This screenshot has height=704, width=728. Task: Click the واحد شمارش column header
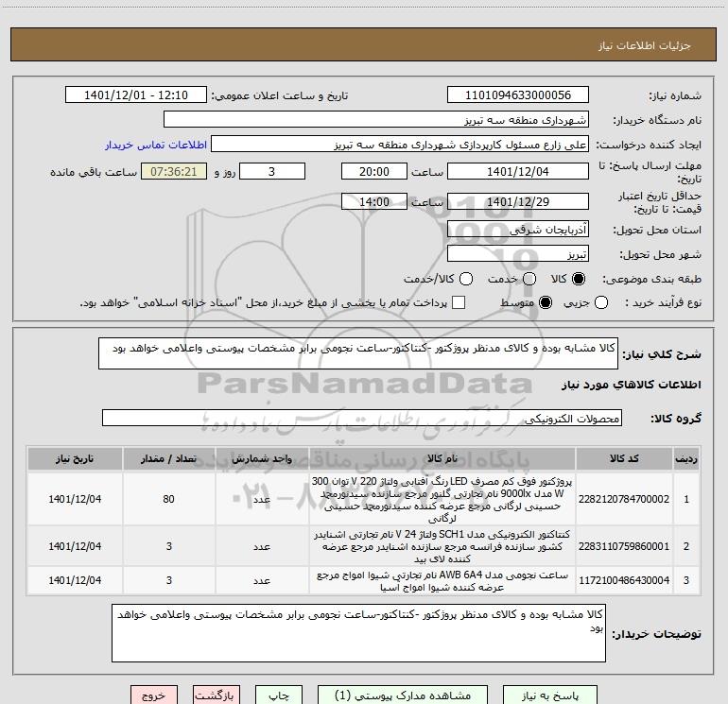(262, 458)
